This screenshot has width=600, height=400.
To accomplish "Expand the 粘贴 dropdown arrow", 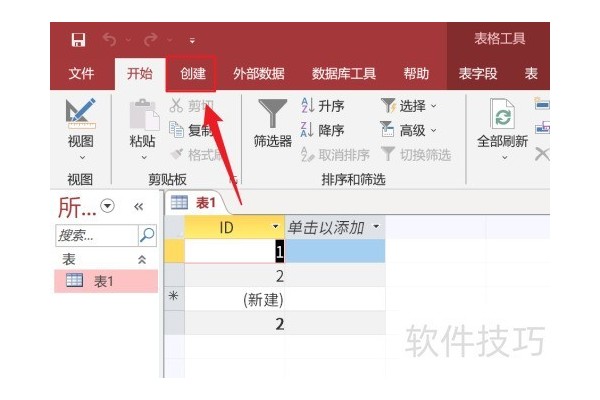I will click(x=144, y=157).
